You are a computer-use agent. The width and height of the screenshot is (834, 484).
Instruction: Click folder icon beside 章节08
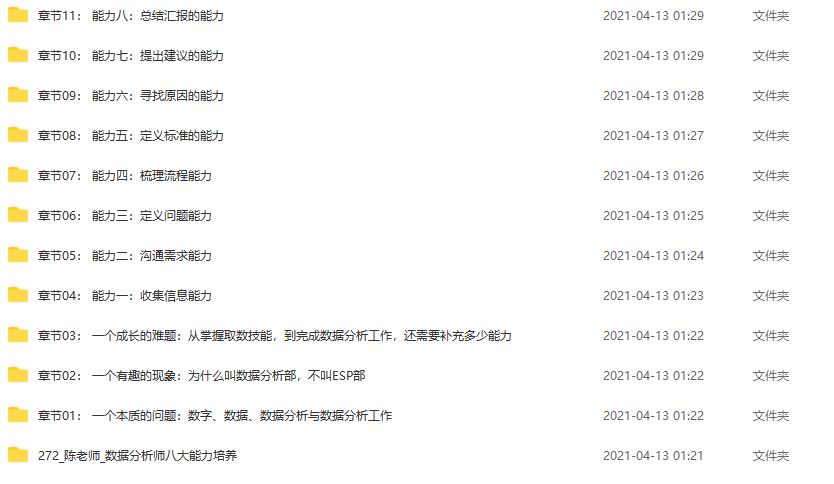[x=18, y=135]
